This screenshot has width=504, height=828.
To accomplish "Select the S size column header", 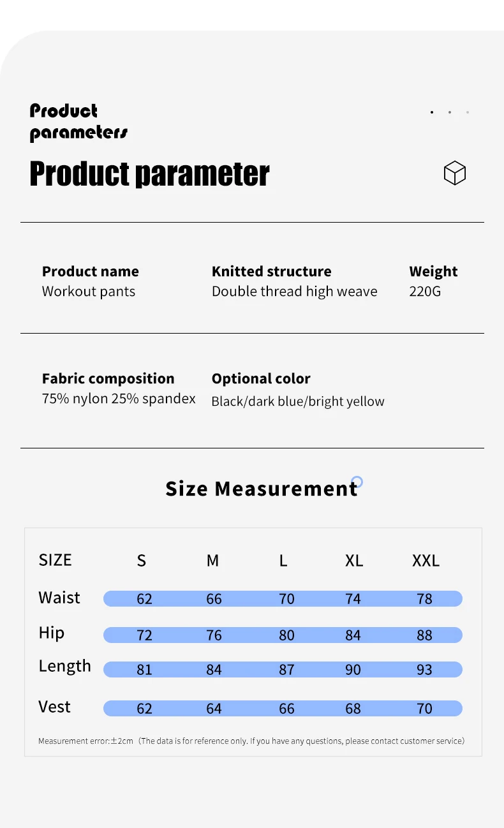I will pos(142,561).
